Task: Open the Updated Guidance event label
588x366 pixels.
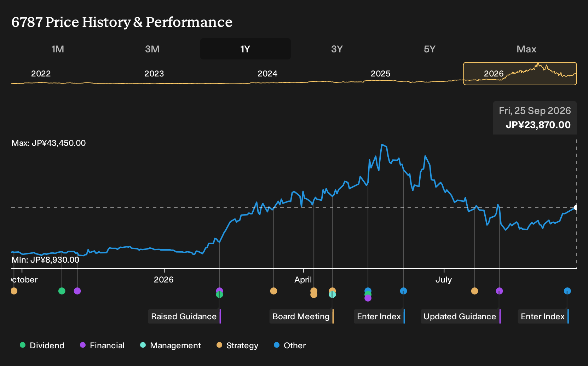Action: coord(461,316)
